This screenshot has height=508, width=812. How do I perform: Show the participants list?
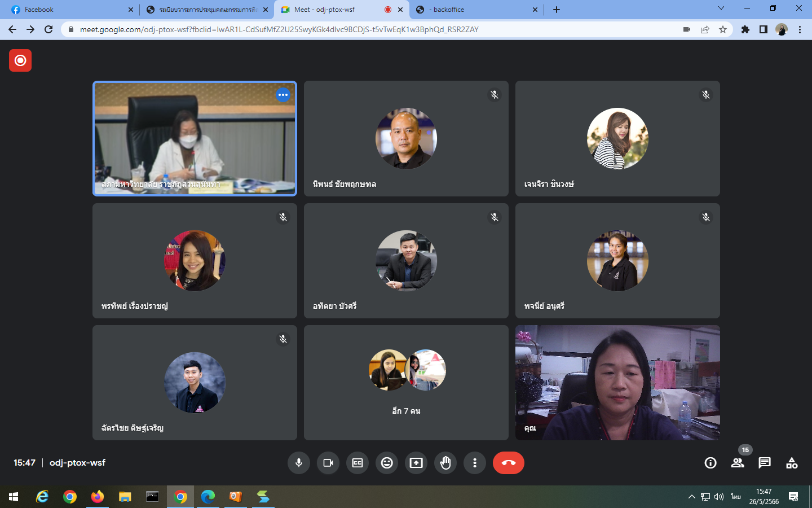[738, 463]
